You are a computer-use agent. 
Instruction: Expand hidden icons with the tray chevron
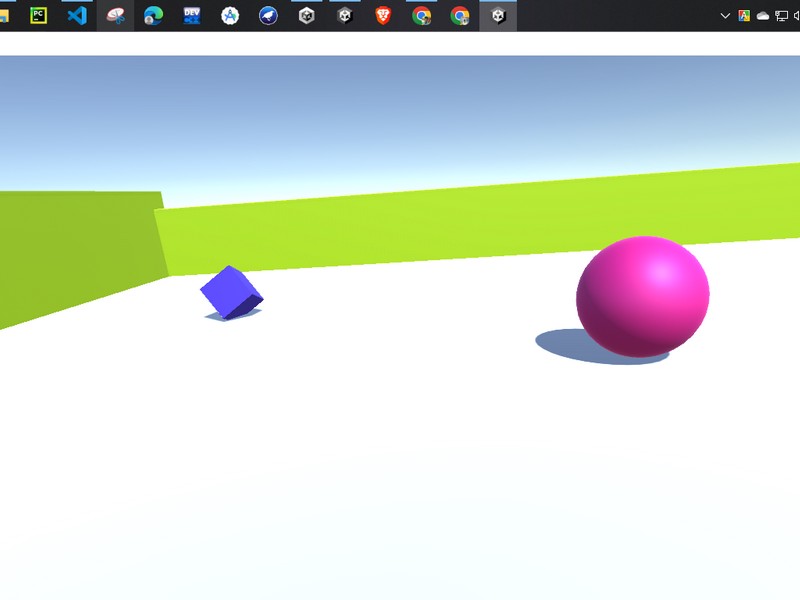725,15
